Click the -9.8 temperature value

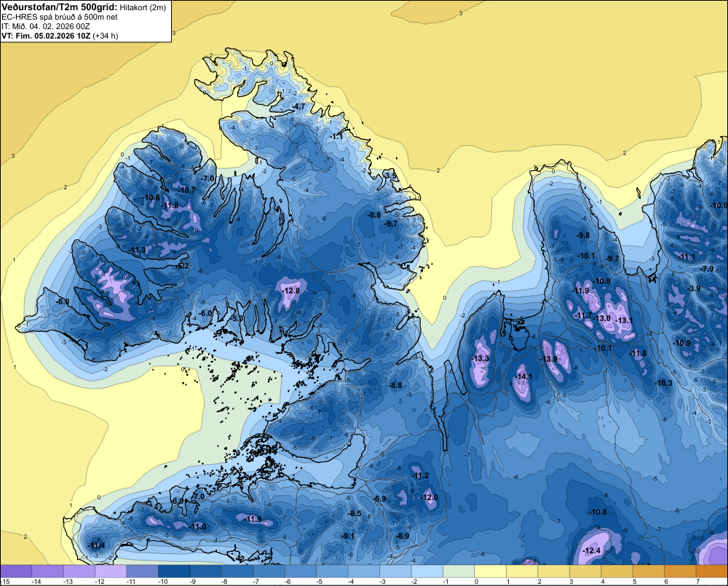tap(583, 235)
